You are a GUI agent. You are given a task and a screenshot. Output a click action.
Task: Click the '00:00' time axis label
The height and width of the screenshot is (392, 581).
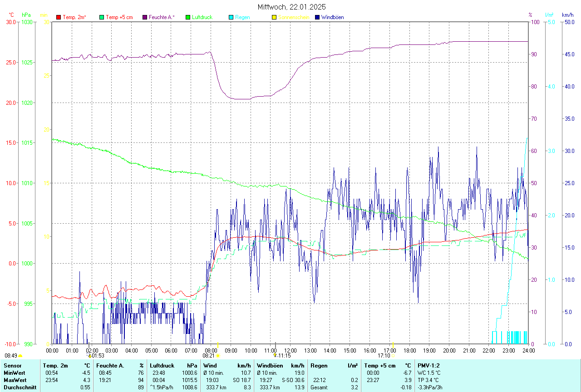tap(52, 350)
